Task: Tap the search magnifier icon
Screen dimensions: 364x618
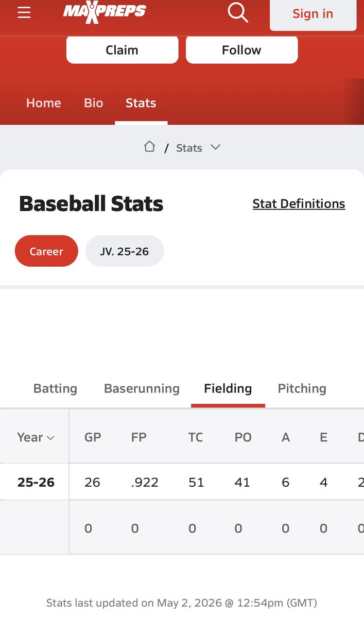Action: point(238,12)
